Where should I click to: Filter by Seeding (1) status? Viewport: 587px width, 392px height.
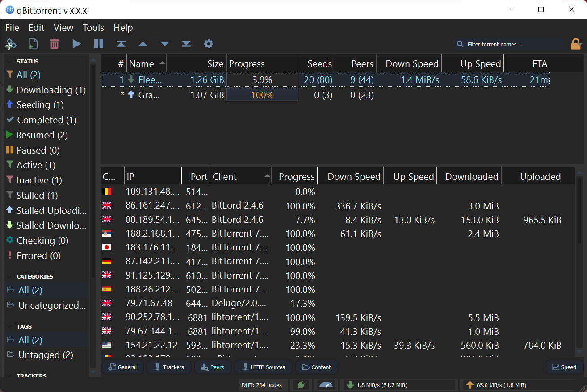point(47,105)
